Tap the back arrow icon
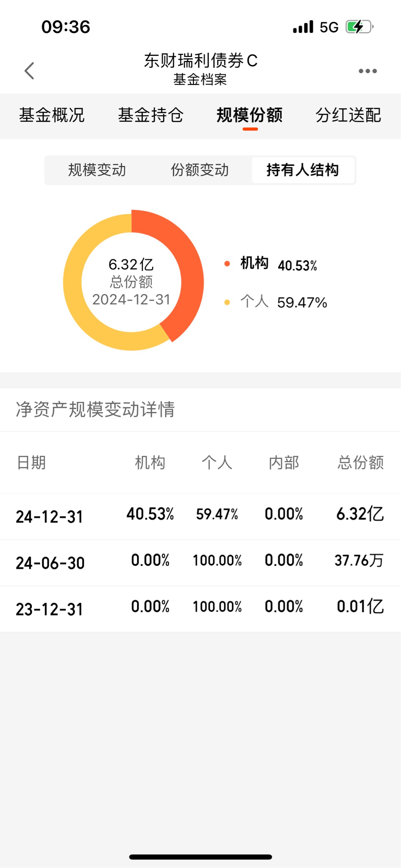This screenshot has width=401, height=868. pyautogui.click(x=29, y=71)
